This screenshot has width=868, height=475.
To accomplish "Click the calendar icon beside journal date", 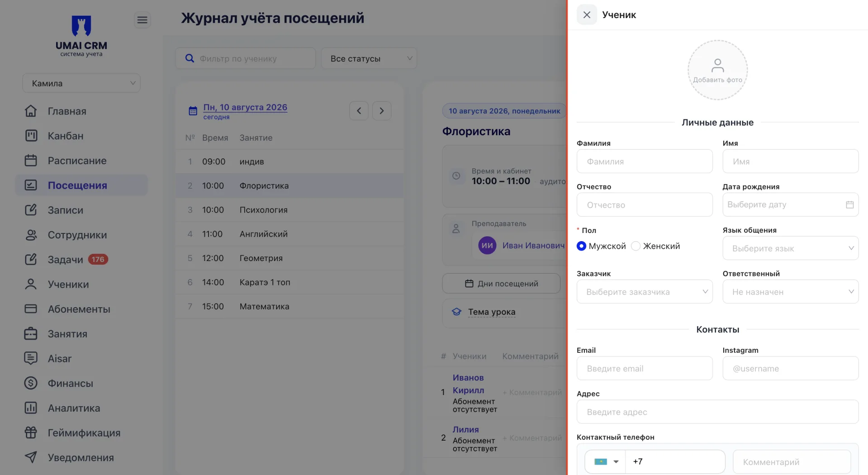I will click(x=193, y=111).
